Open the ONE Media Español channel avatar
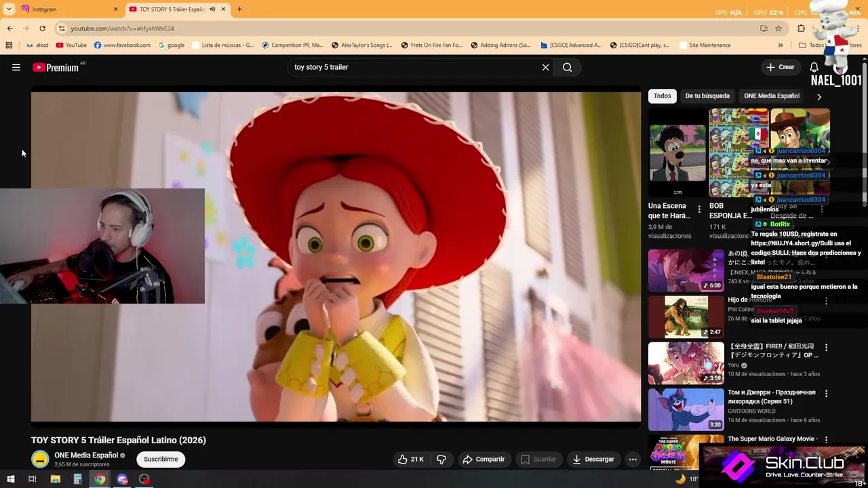 40,459
